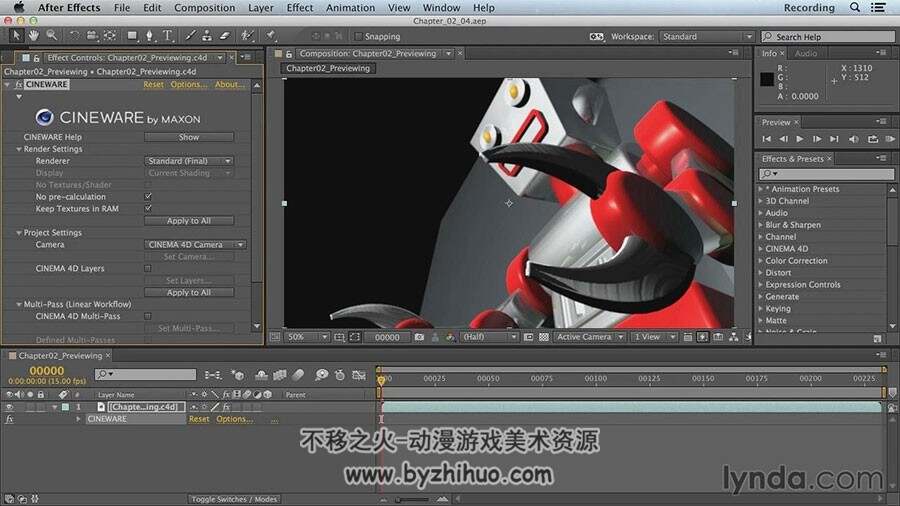Click Options... in Effect Controls header
Image resolution: width=900 pixels, height=506 pixels.
pos(189,84)
